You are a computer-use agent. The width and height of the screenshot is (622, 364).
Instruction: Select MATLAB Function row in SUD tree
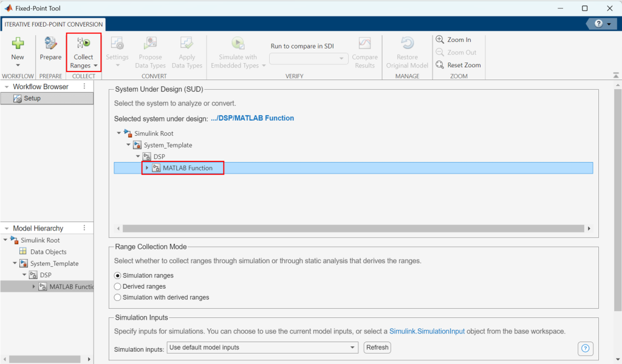(x=353, y=168)
